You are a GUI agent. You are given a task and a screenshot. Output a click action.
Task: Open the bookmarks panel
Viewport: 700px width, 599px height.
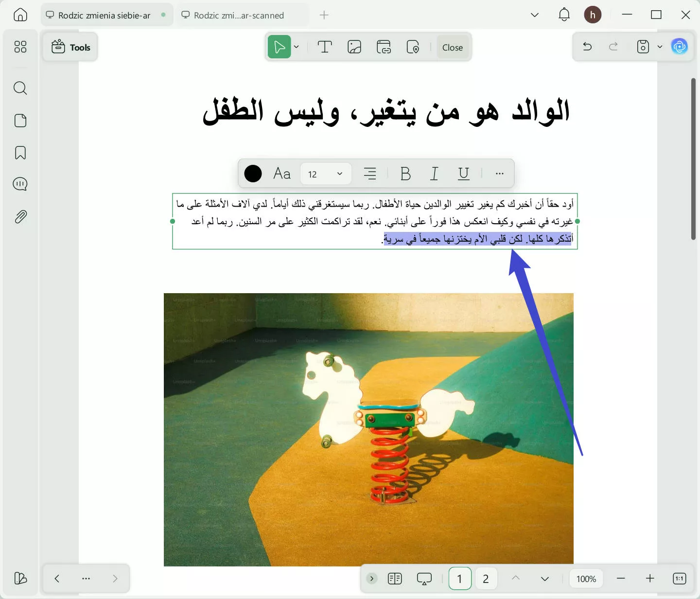pyautogui.click(x=20, y=152)
